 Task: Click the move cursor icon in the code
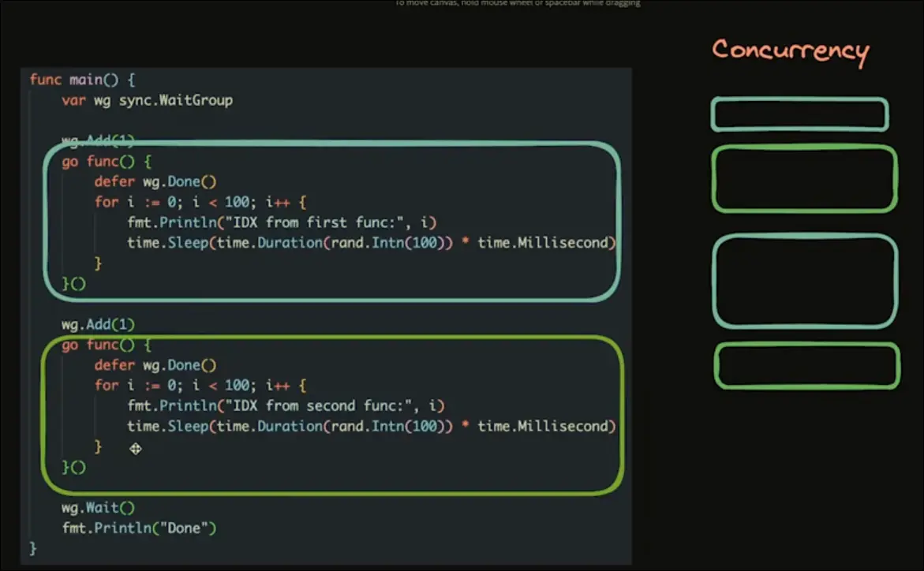pos(135,449)
